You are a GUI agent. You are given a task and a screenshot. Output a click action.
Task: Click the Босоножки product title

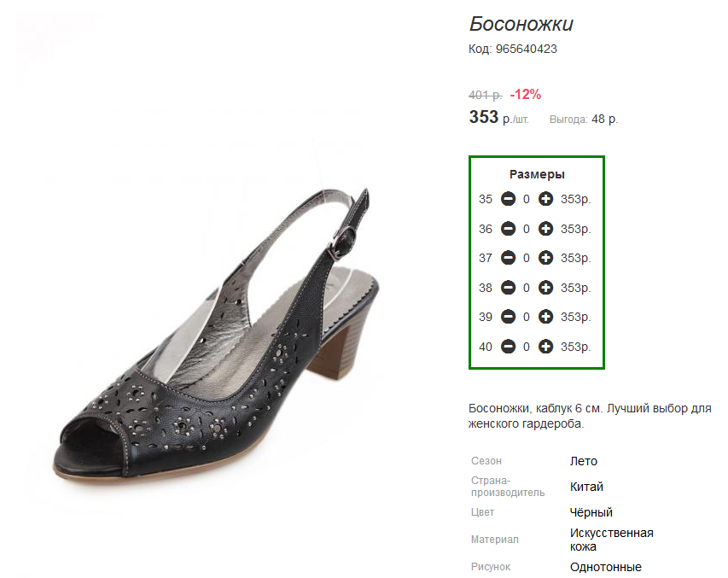pos(521,24)
